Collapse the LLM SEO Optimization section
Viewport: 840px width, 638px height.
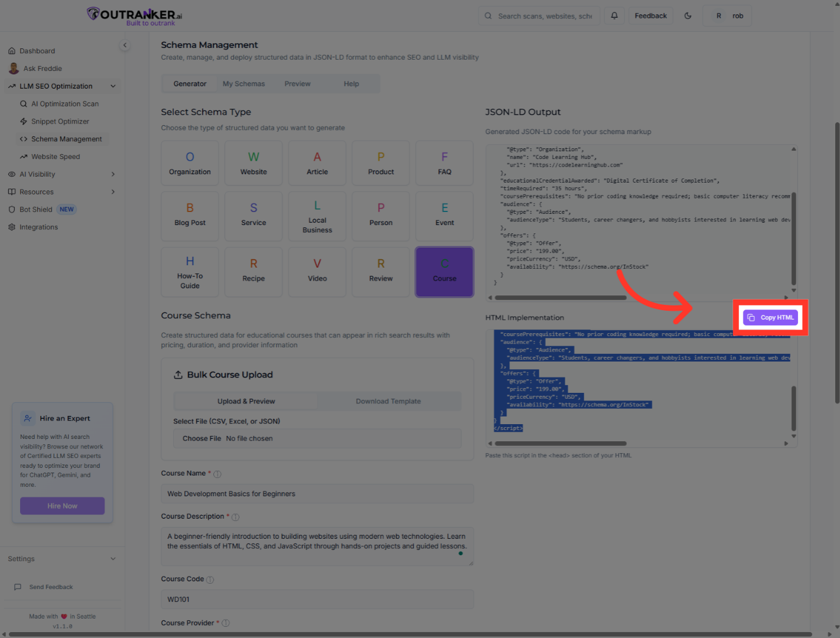(113, 86)
